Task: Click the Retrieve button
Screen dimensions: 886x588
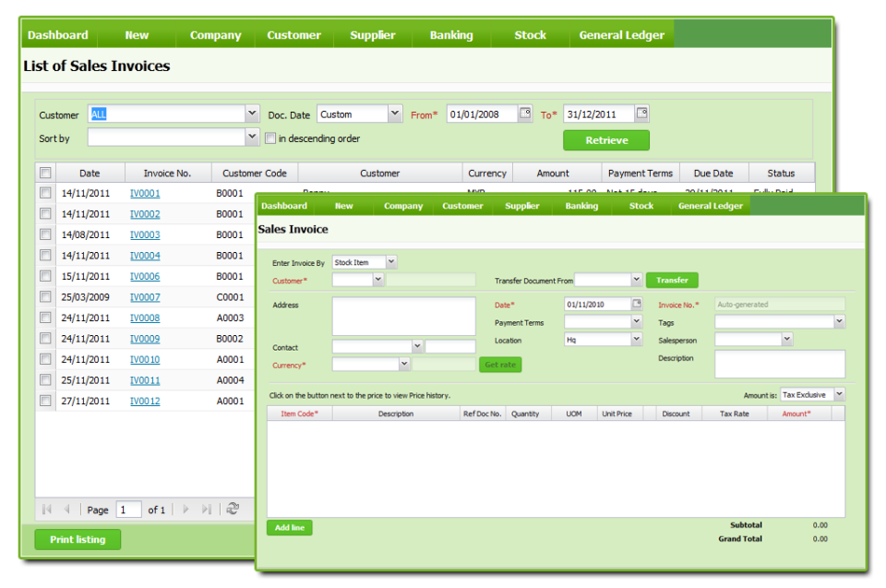Action: click(605, 140)
